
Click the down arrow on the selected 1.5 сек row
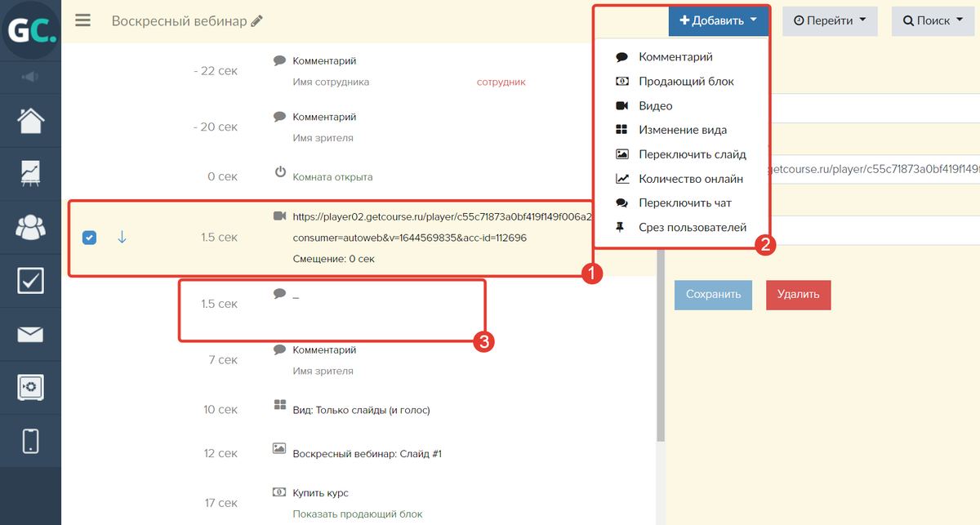point(122,238)
